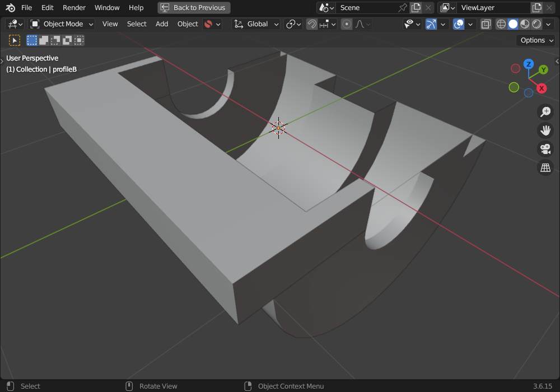Switch to material preview shading
This screenshot has height=392, width=560.
(x=525, y=24)
